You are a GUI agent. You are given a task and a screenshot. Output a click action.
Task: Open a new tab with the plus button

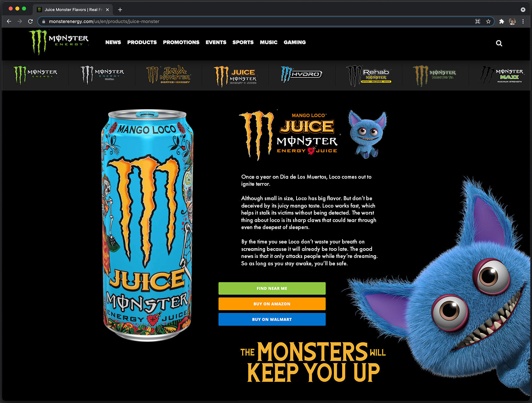point(120,10)
